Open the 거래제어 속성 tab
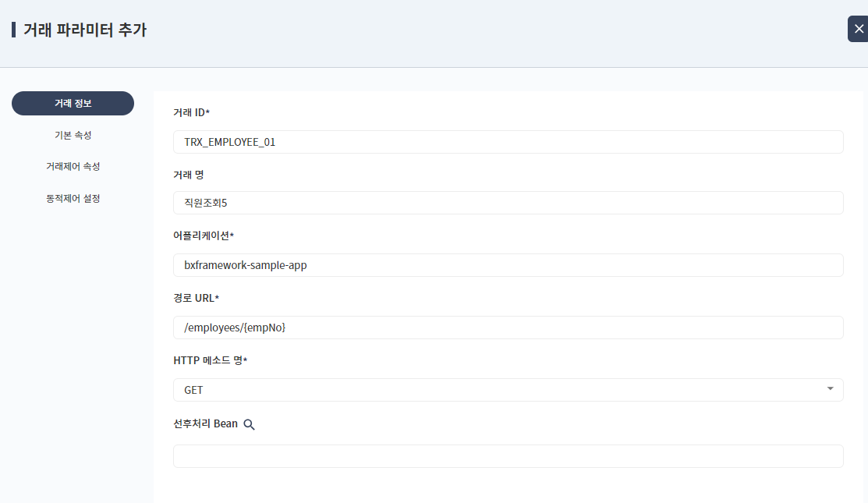This screenshot has height=503, width=868. tap(73, 167)
